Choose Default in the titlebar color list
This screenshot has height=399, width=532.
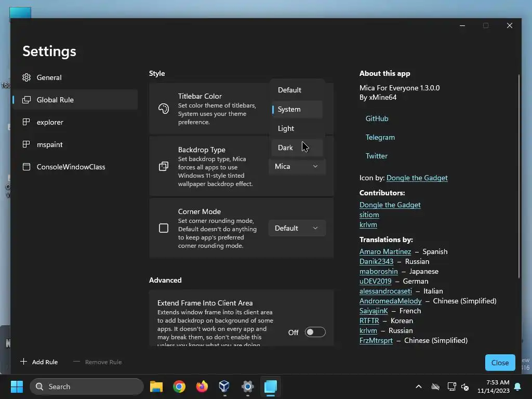(297, 90)
